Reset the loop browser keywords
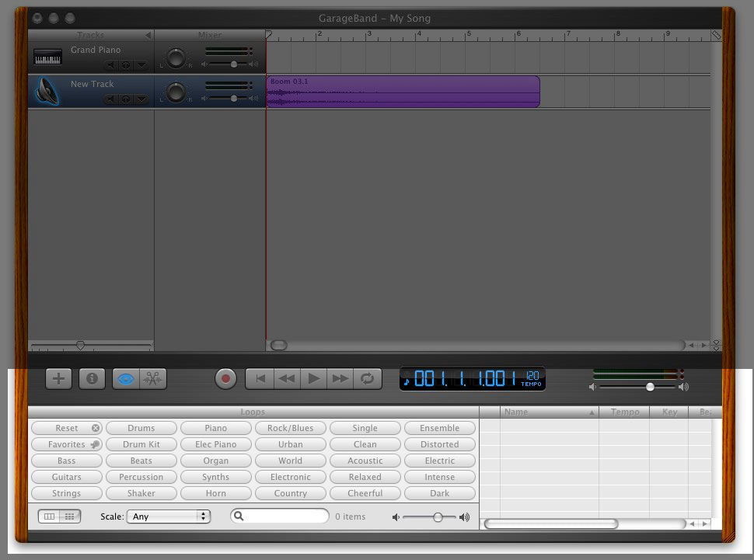Screen dimensions: 754x560 [x=66, y=428]
